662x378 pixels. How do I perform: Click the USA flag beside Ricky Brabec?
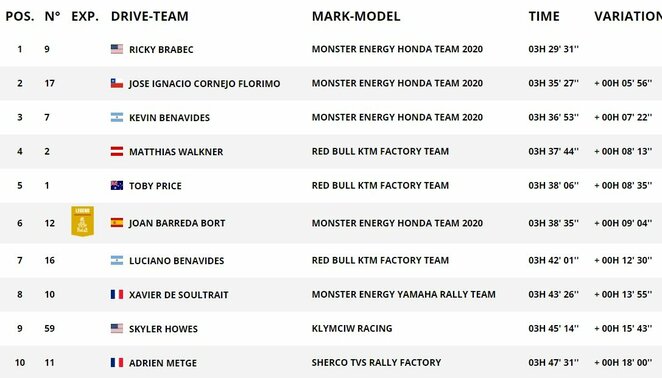pyautogui.click(x=117, y=49)
